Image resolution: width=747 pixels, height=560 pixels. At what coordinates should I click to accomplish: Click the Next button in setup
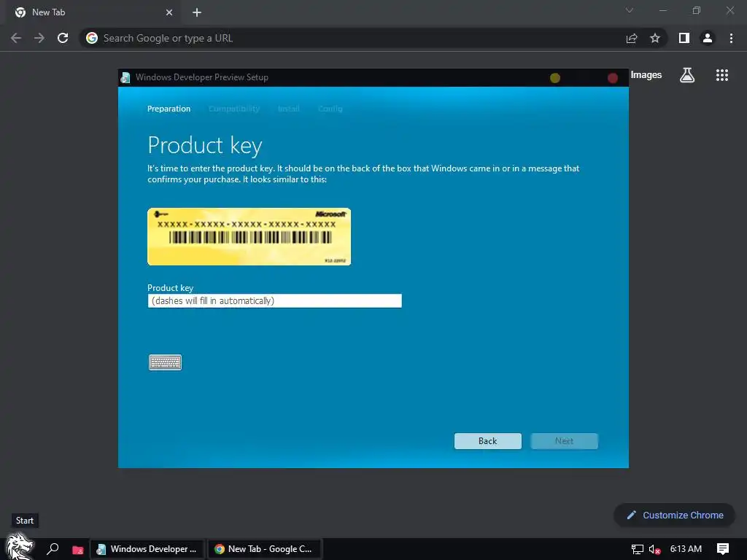564,441
